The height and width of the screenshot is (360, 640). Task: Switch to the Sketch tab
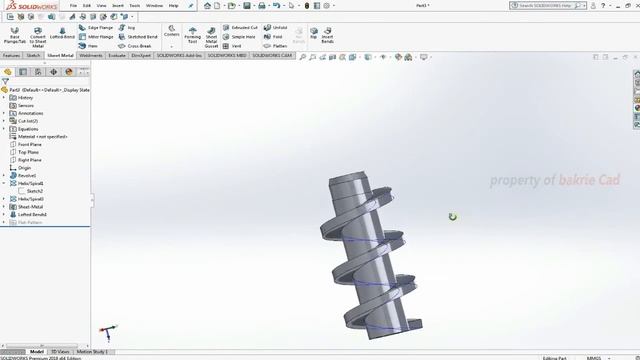[33, 56]
